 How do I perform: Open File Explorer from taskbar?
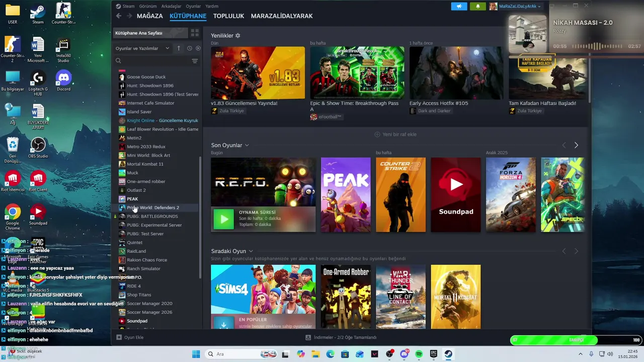[x=315, y=354]
